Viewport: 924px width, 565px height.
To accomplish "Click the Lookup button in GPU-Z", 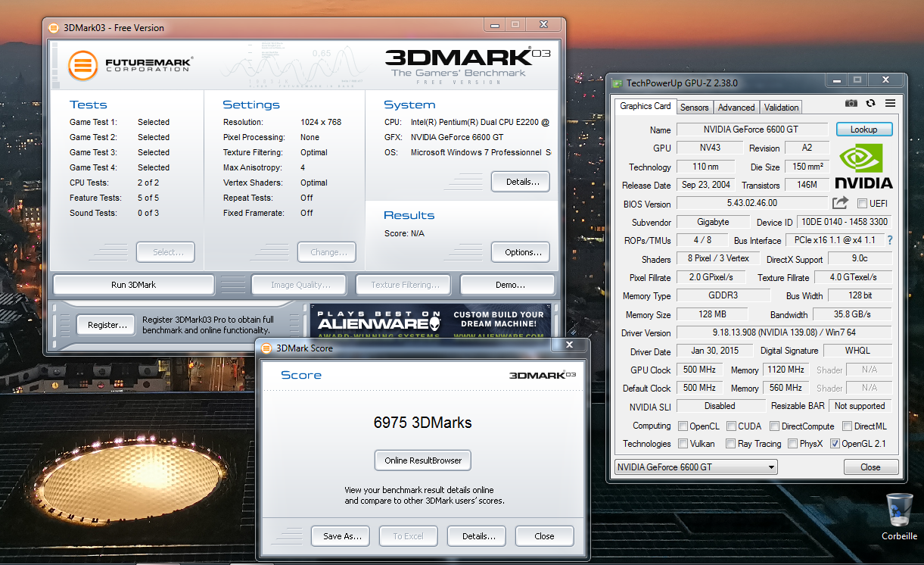I will tap(864, 130).
